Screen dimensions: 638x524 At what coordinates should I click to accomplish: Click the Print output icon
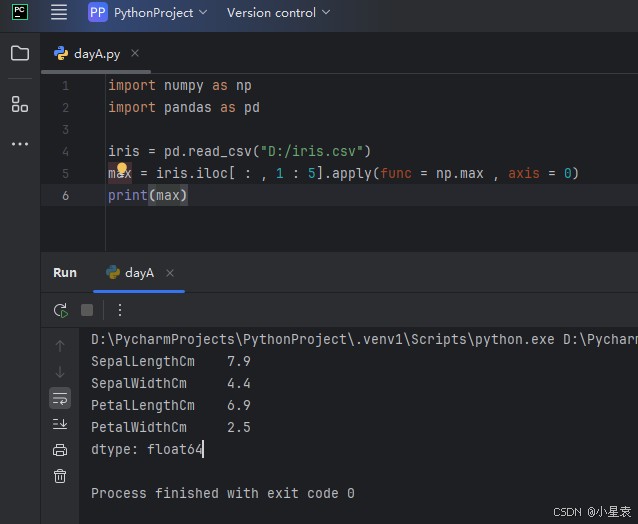coord(60,450)
